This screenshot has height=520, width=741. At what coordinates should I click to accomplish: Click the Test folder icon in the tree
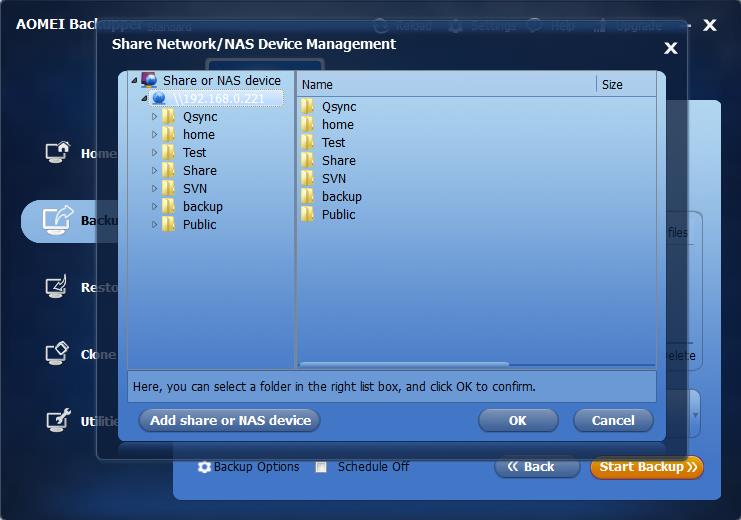(x=168, y=153)
